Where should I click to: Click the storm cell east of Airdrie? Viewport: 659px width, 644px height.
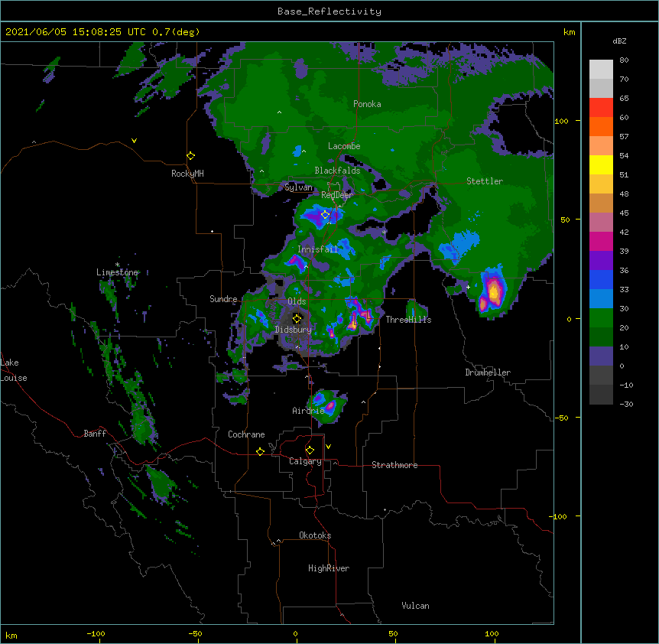pos(327,405)
